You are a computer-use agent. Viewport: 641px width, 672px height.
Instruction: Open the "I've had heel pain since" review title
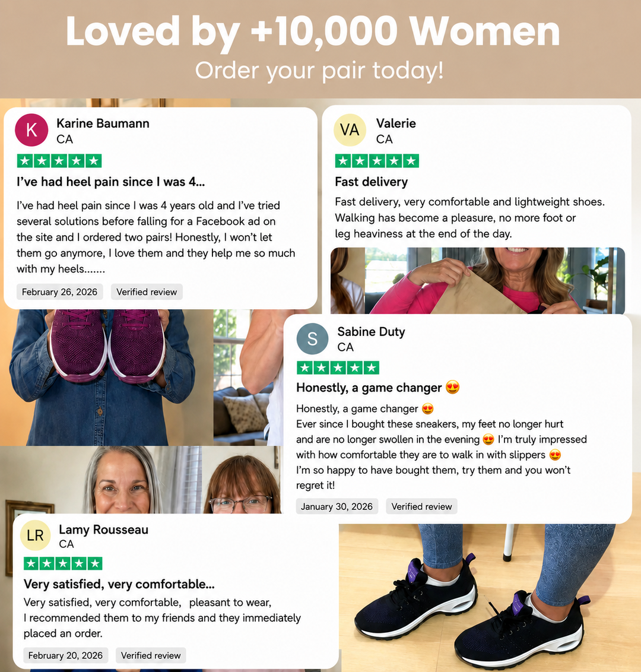(x=110, y=182)
